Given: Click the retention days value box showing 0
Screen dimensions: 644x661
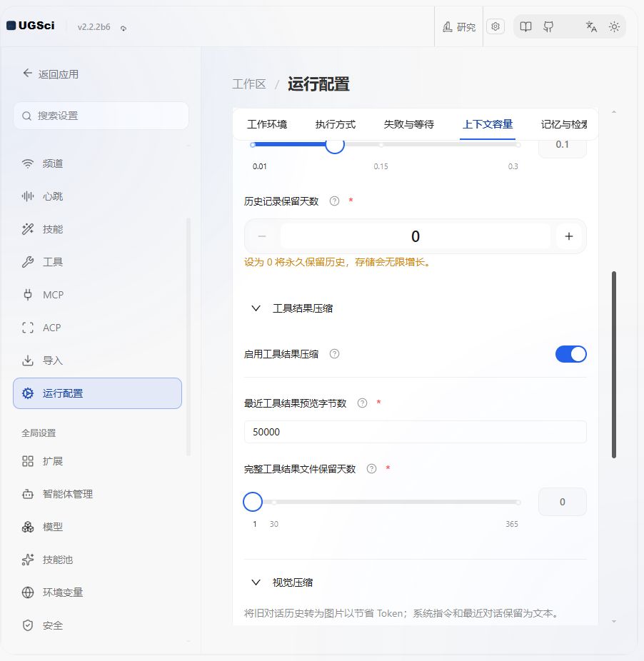Looking at the screenshot, I should pos(562,502).
